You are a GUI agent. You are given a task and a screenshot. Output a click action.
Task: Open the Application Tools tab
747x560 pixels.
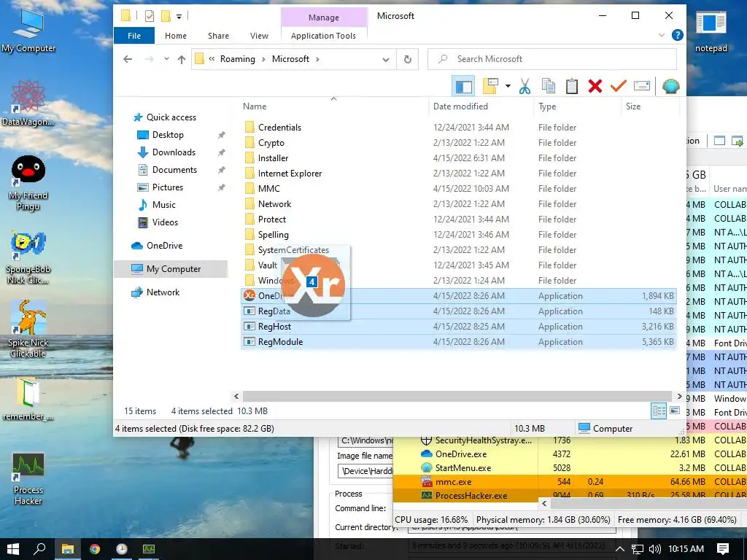pyautogui.click(x=323, y=36)
